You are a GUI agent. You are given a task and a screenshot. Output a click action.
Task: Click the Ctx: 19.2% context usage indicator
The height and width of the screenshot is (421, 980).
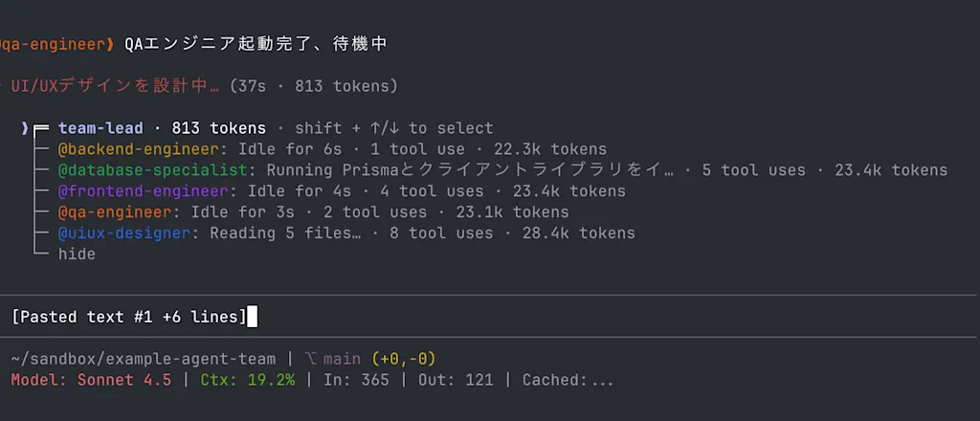pos(248,380)
